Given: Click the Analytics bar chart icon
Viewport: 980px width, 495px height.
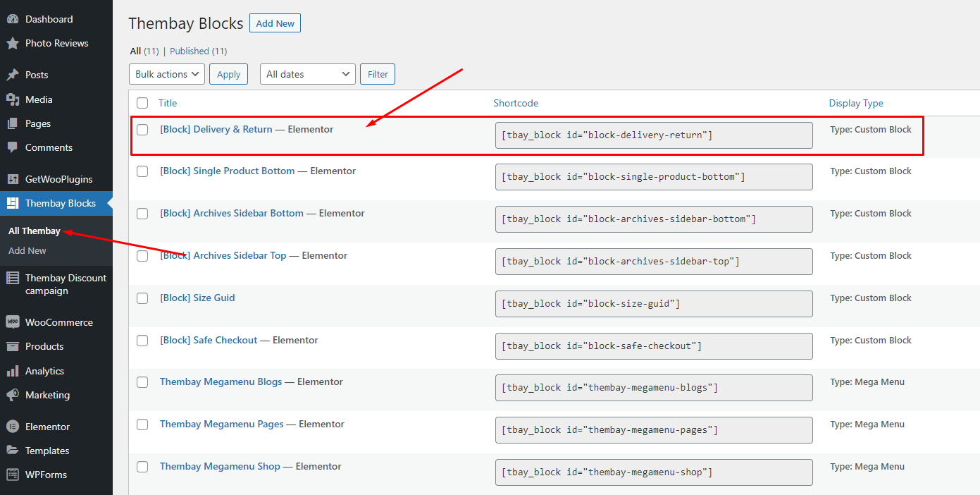Looking at the screenshot, I should (x=13, y=371).
